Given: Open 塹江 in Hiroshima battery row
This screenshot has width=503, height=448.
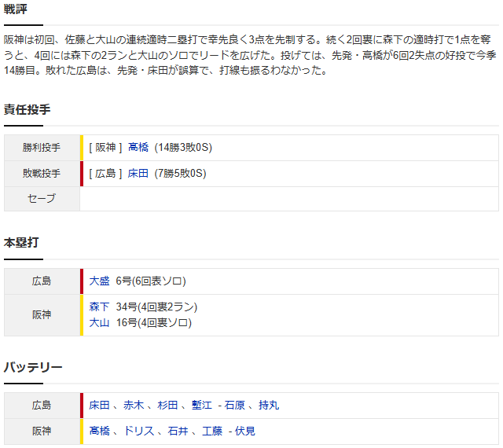Looking at the screenshot, I should (202, 405).
